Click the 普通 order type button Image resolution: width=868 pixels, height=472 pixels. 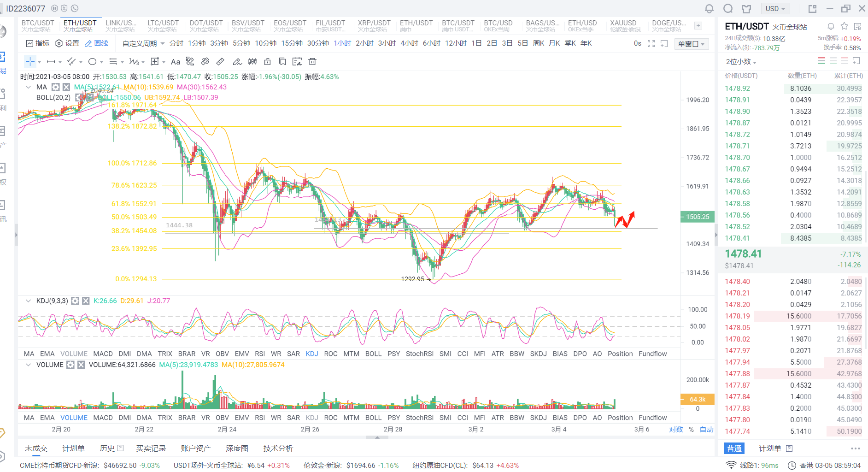point(734,448)
